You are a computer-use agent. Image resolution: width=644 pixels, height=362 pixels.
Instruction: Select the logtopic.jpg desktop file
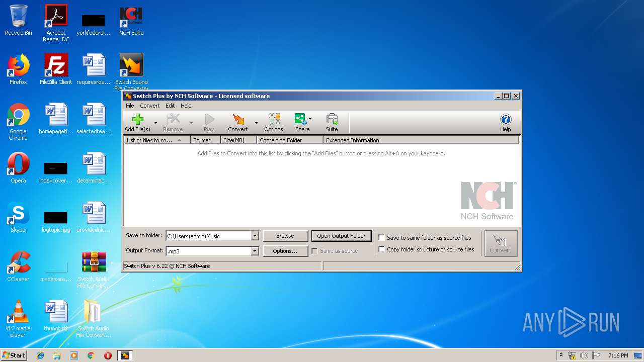pyautogui.click(x=56, y=221)
